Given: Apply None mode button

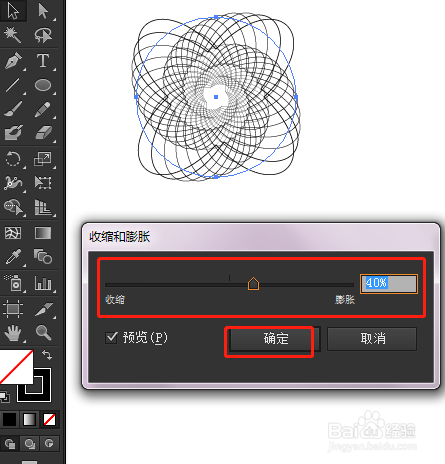Looking at the screenshot, I should (49, 420).
